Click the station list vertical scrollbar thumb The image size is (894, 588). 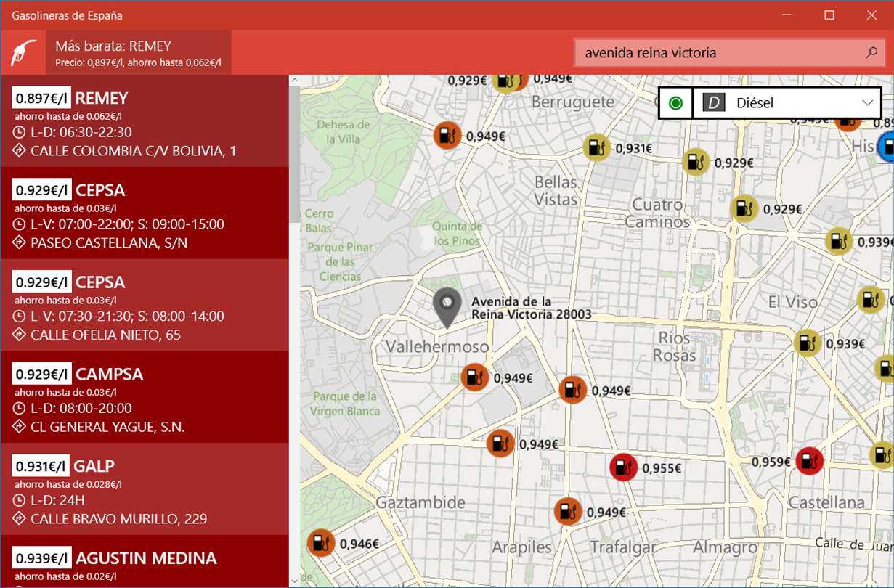[x=294, y=155]
